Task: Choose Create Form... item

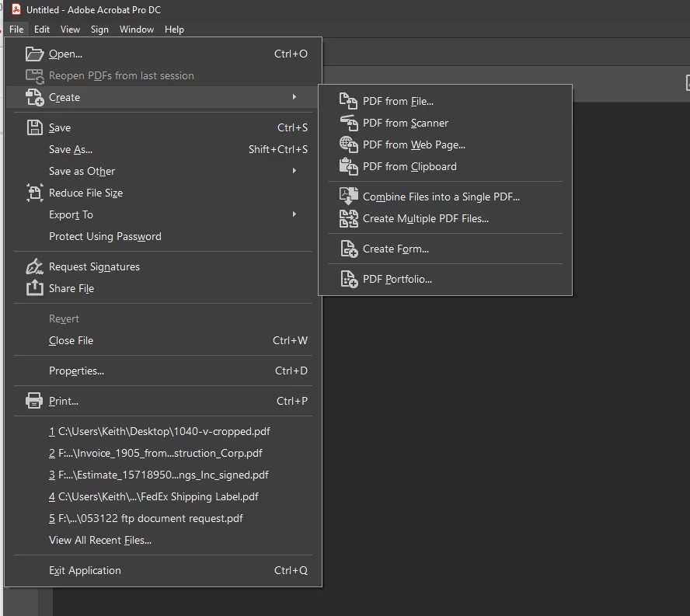Action: pos(445,249)
